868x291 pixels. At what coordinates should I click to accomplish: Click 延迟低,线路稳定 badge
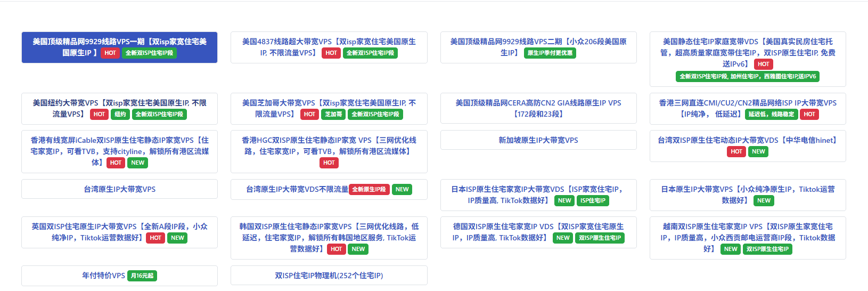pos(771,114)
